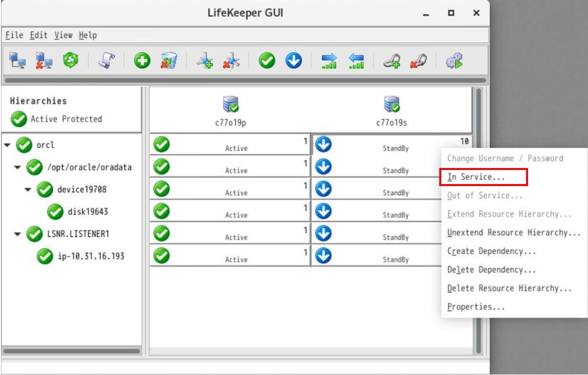Collapse the orcl hierarchy node
The width and height of the screenshot is (588, 375).
coord(7,145)
